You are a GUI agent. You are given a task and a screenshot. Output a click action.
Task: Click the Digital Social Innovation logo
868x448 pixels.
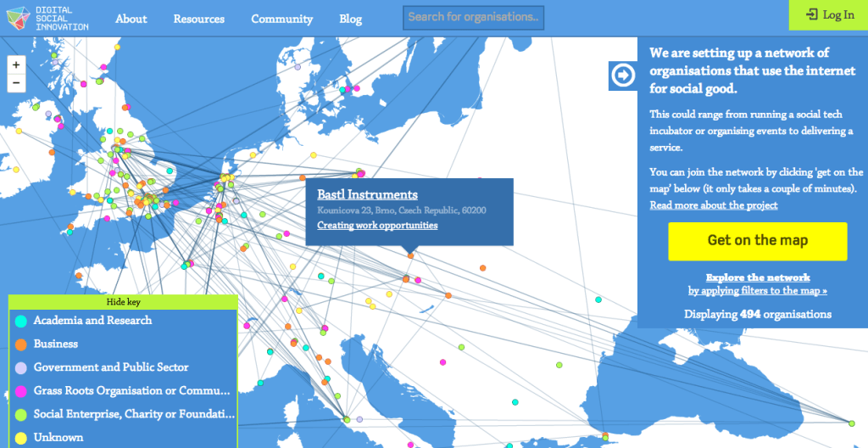[47, 18]
